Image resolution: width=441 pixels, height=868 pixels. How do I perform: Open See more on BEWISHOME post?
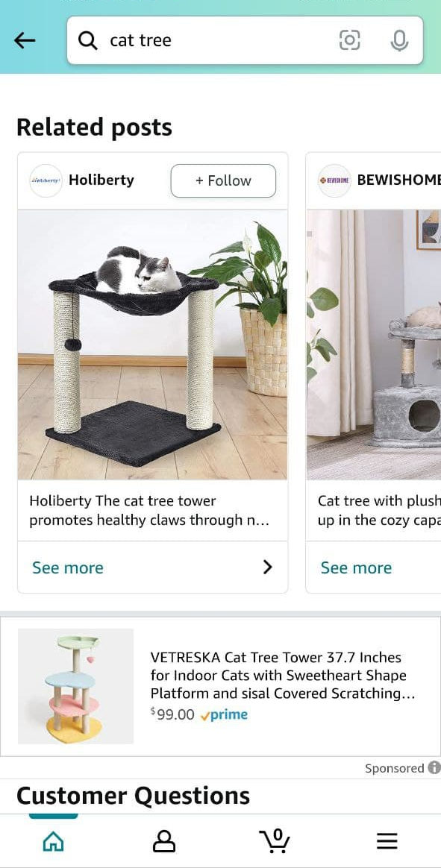356,567
